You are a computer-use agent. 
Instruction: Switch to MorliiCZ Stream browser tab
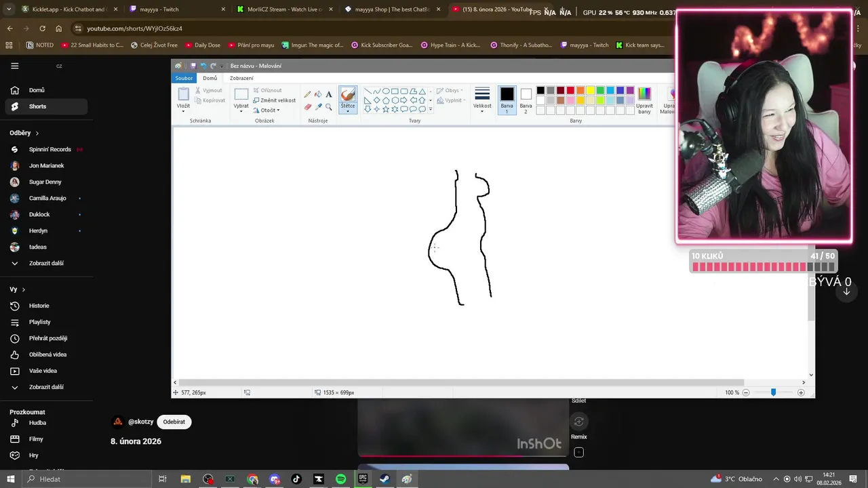click(x=285, y=9)
